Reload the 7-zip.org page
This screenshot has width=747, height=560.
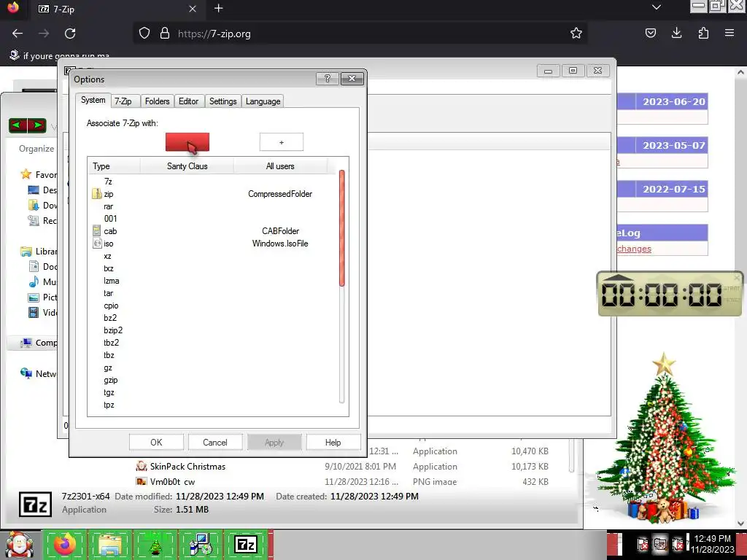[x=70, y=34]
